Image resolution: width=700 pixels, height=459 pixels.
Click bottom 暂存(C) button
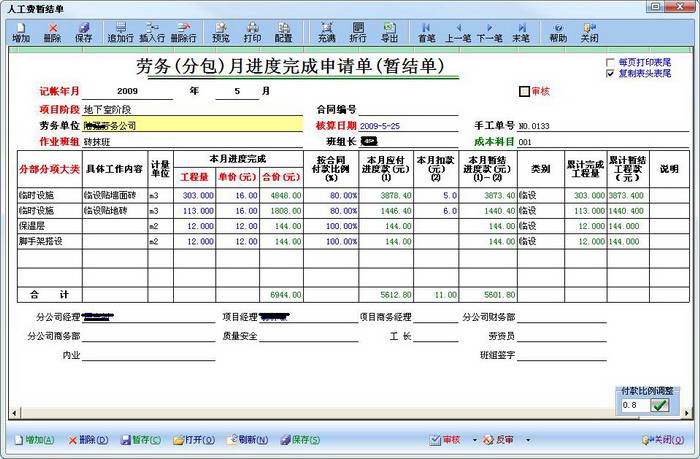(x=141, y=440)
